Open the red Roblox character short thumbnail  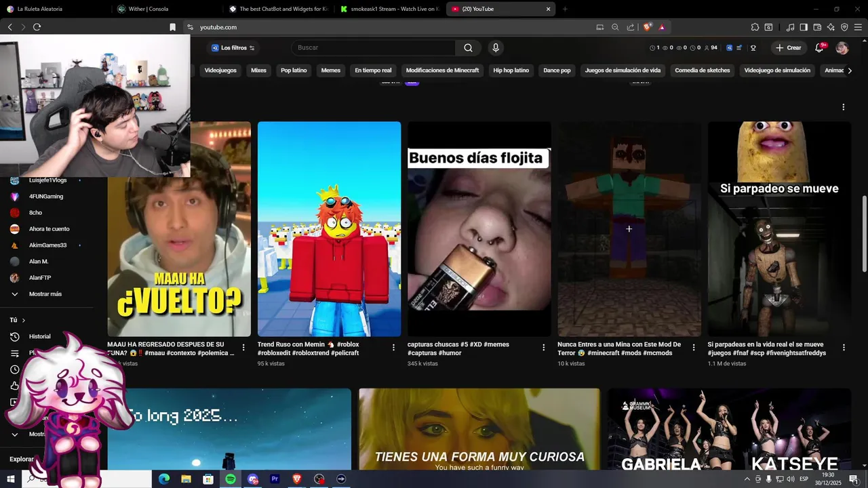pyautogui.click(x=329, y=229)
